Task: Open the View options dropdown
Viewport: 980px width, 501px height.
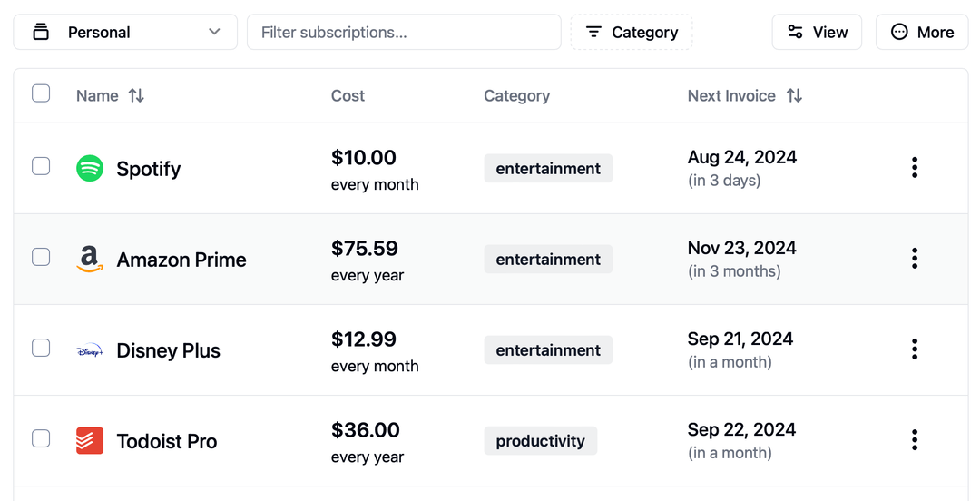Action: pyautogui.click(x=817, y=33)
